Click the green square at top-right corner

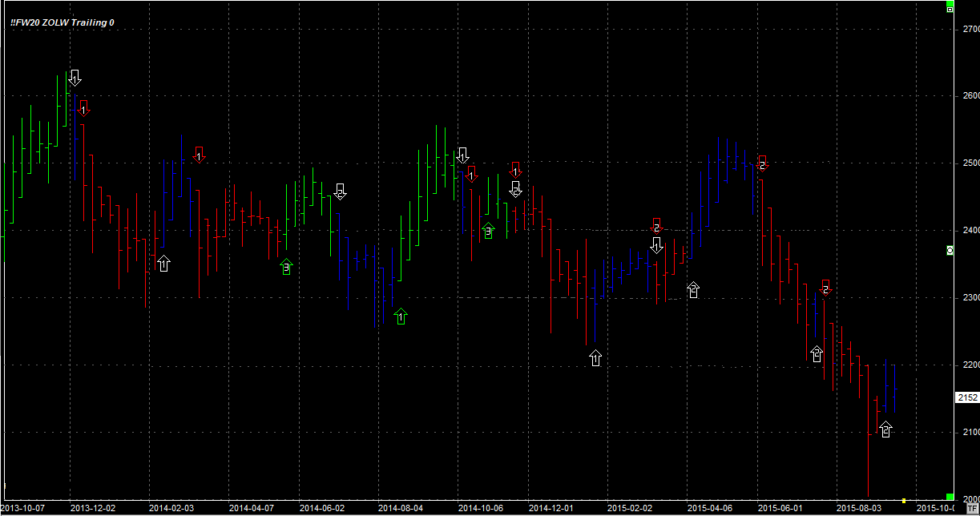(x=950, y=3)
